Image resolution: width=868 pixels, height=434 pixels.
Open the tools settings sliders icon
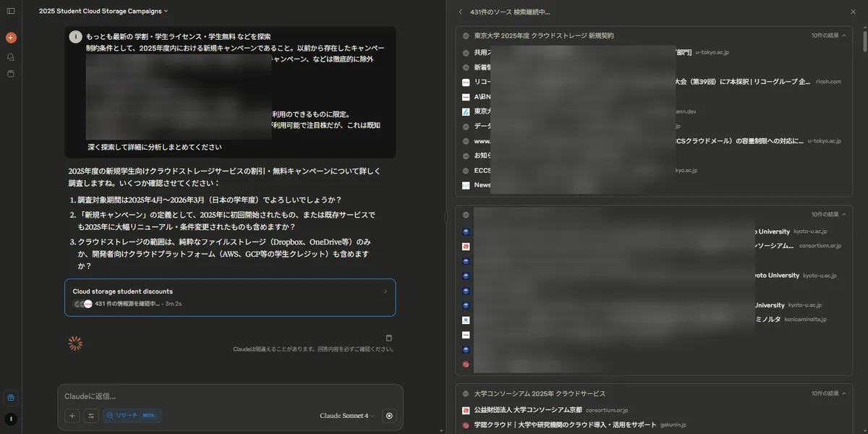coord(91,416)
